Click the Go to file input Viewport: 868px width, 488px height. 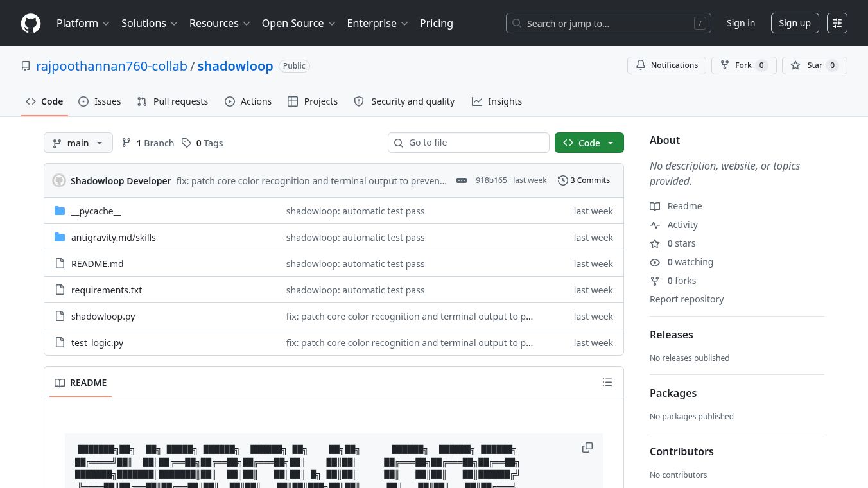(x=469, y=143)
